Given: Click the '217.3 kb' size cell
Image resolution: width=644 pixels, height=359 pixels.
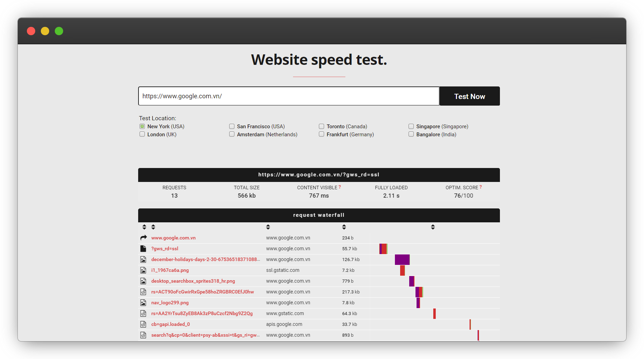Looking at the screenshot, I should [351, 292].
